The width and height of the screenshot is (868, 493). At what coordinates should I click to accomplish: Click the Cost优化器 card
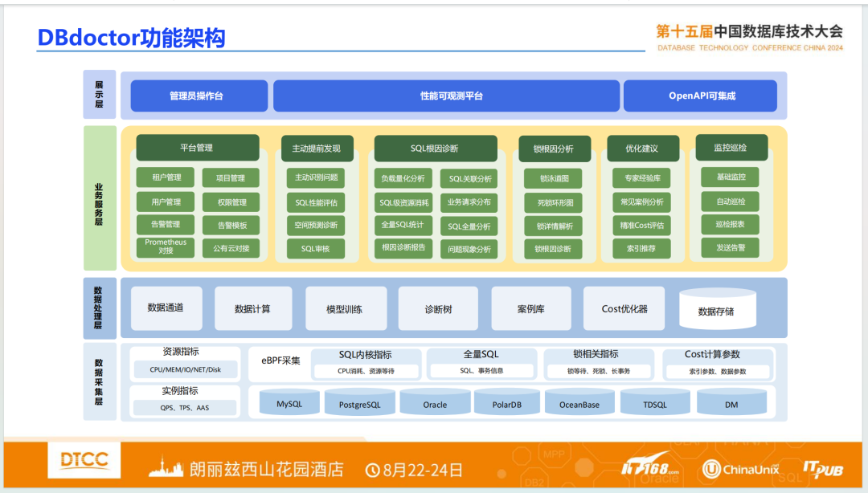click(624, 308)
